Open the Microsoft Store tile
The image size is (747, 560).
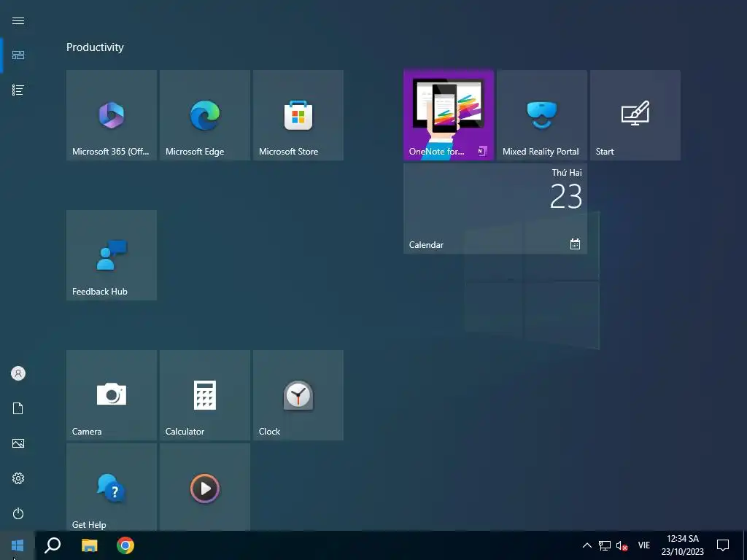point(298,115)
